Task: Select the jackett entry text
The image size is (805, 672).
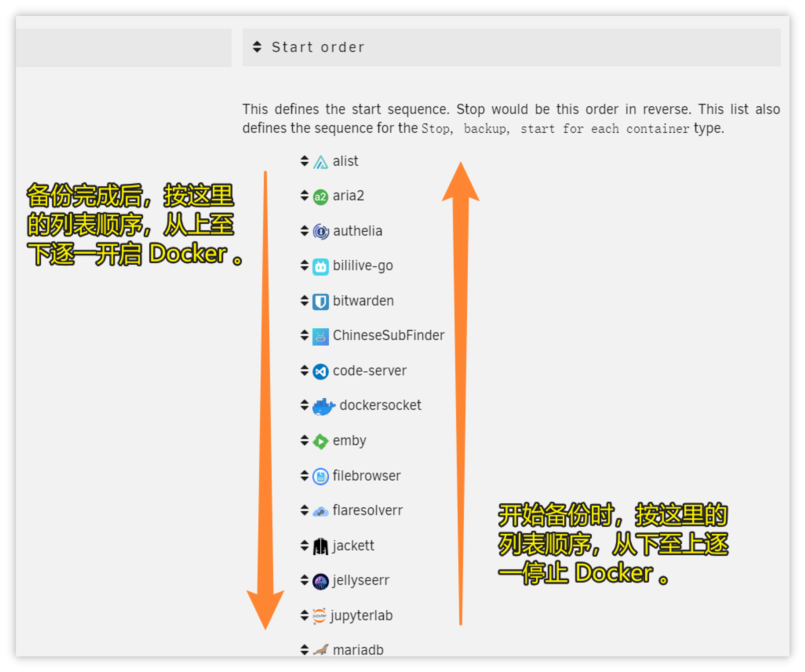Action: (x=353, y=546)
